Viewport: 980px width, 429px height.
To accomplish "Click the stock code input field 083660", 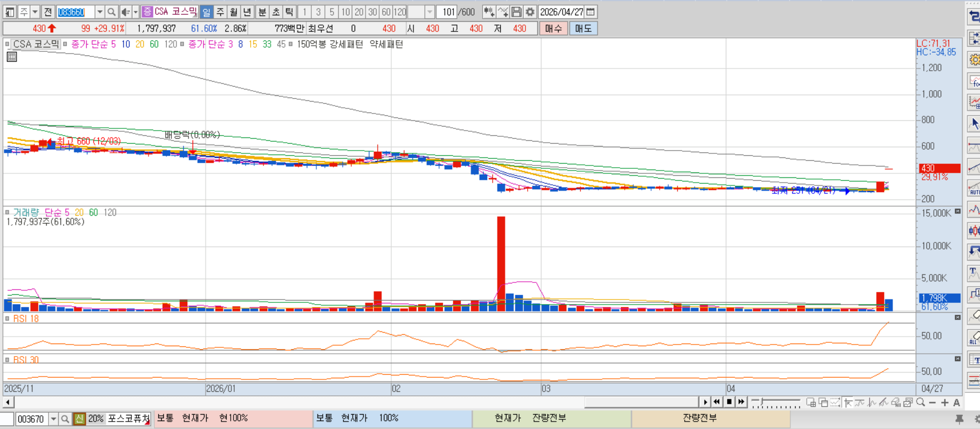I will (75, 11).
